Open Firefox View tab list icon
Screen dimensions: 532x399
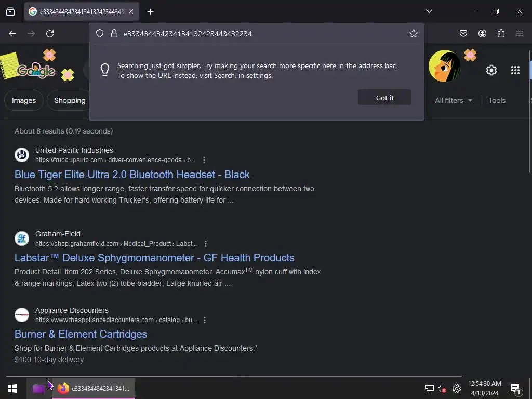click(10, 12)
